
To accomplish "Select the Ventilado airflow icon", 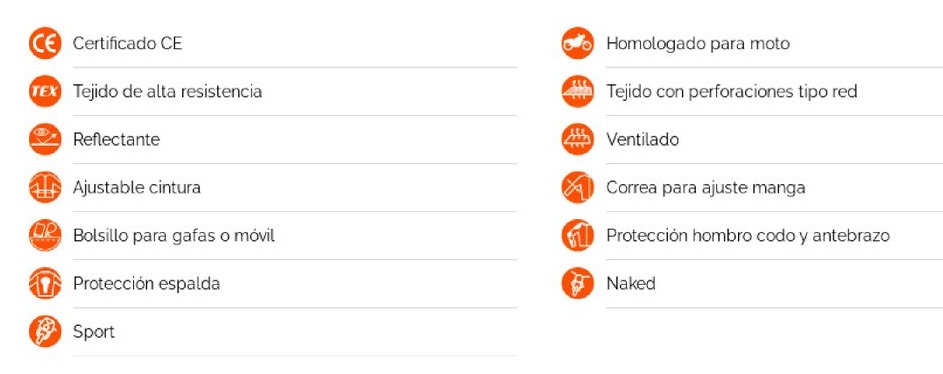I will tap(578, 139).
